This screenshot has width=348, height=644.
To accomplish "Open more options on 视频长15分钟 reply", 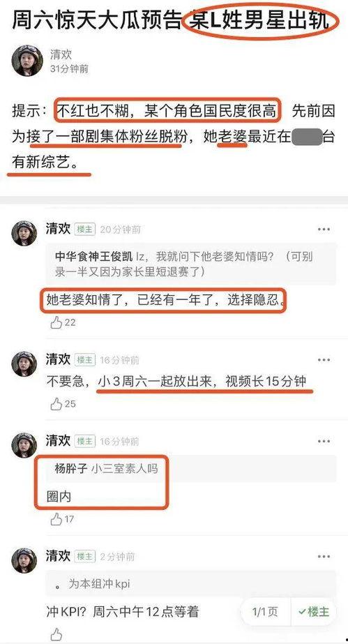I will coord(324,360).
